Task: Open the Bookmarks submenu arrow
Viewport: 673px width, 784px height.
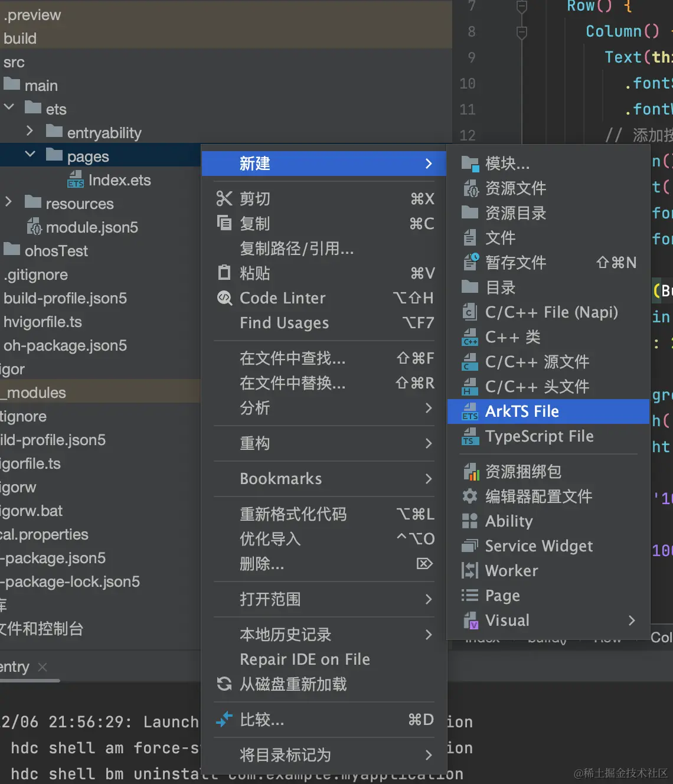Action: point(429,478)
